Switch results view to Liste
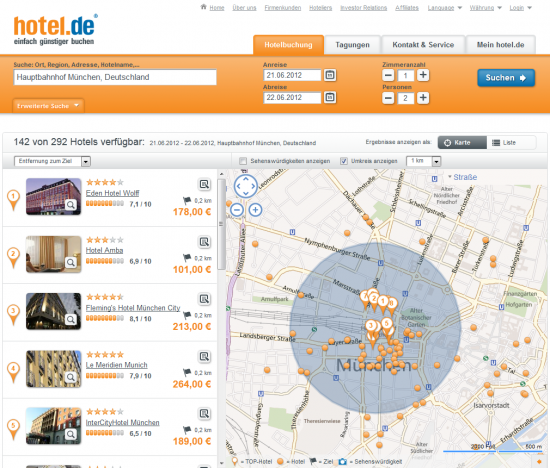 [x=511, y=142]
